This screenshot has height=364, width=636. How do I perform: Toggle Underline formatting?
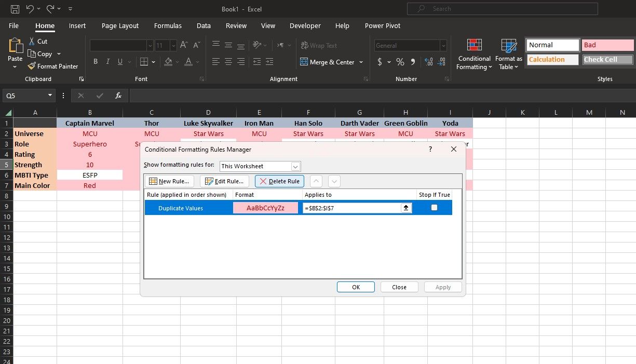pyautogui.click(x=120, y=61)
